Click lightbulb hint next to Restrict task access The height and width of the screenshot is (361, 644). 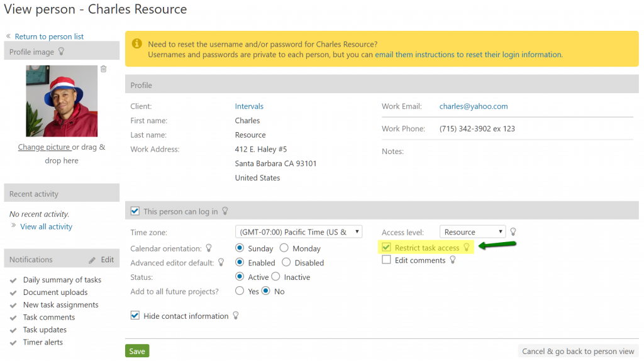(x=467, y=248)
